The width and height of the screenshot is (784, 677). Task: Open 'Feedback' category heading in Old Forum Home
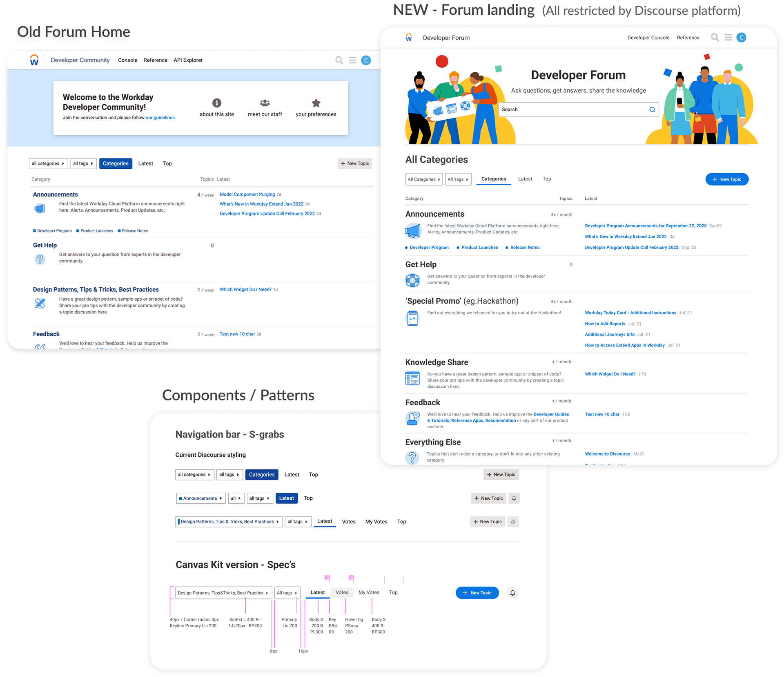click(46, 334)
